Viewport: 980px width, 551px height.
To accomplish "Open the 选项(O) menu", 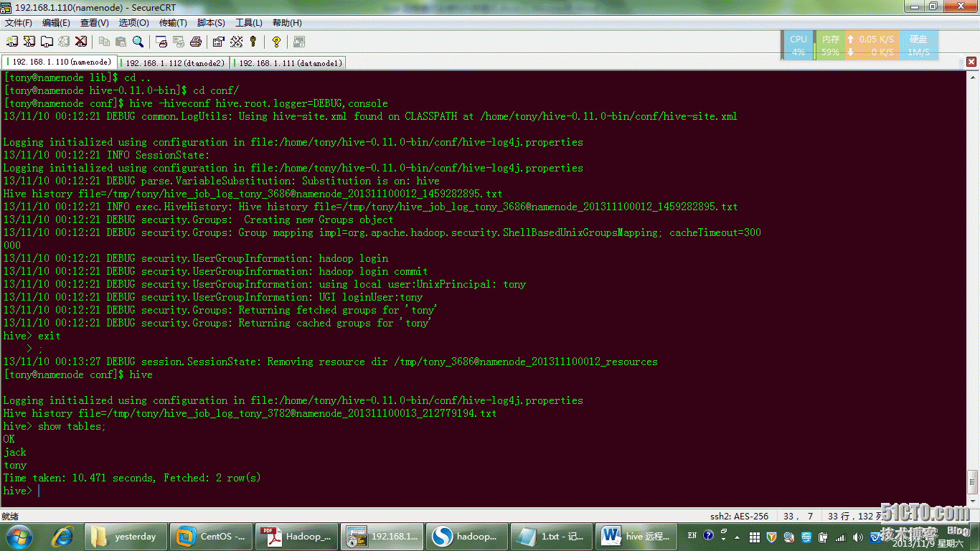I will (133, 23).
